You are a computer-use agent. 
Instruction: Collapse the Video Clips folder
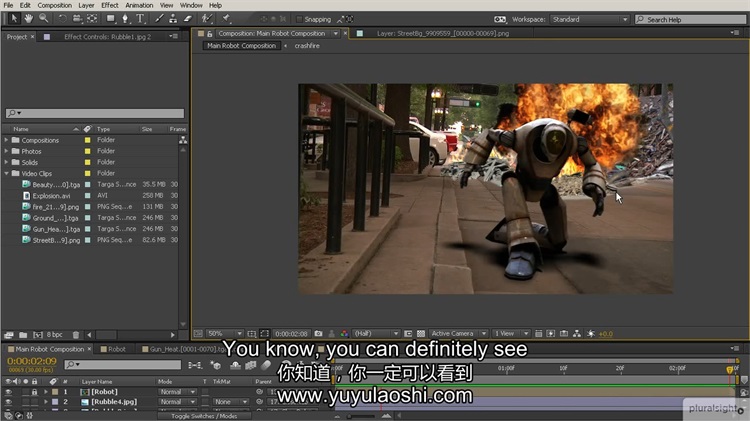(6, 173)
